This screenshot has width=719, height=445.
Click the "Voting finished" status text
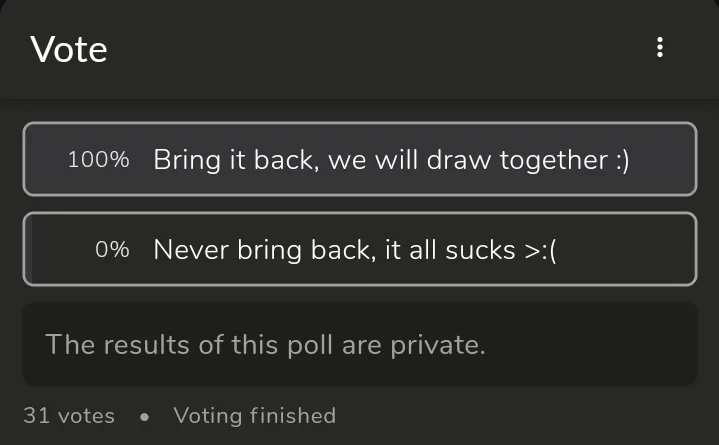[254, 415]
